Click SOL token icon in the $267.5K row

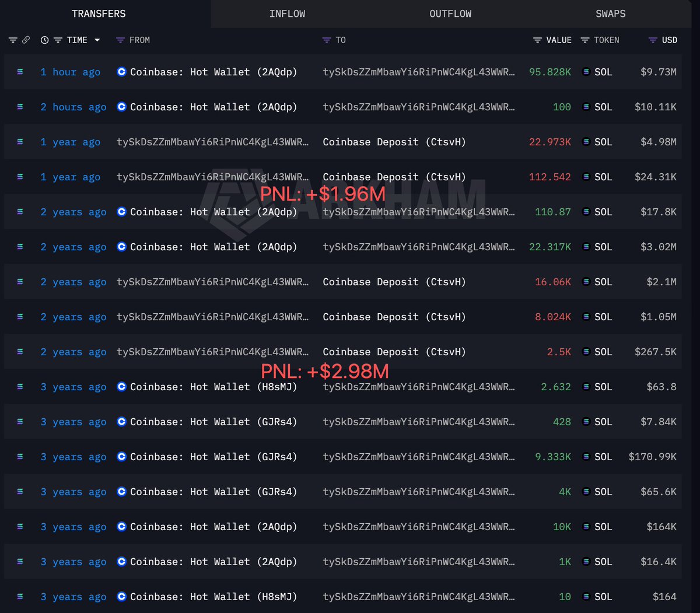tap(586, 352)
